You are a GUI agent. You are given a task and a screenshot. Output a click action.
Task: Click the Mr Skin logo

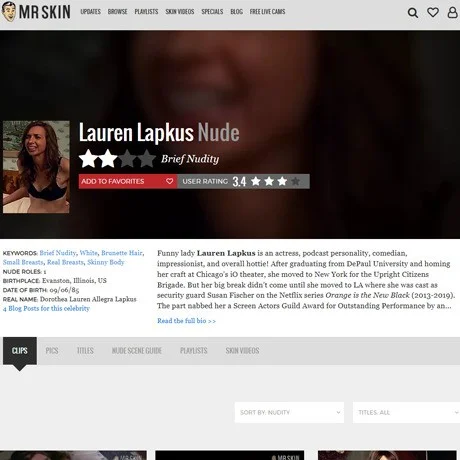click(x=36, y=12)
